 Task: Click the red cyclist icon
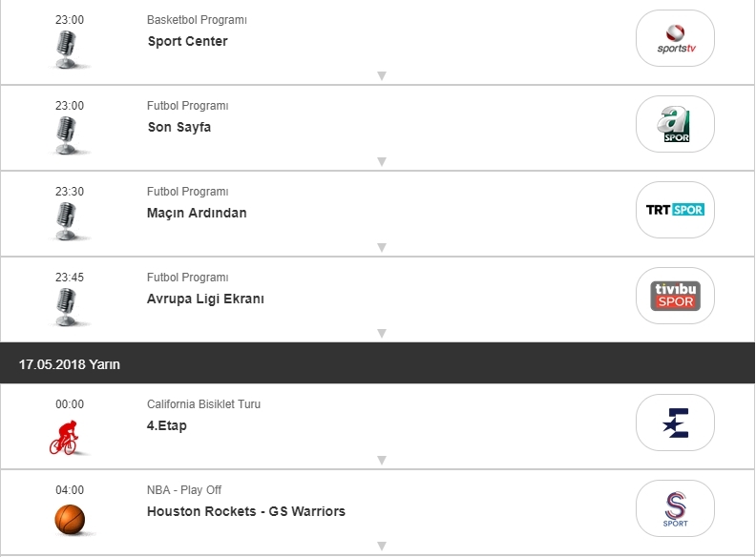pos(65,436)
